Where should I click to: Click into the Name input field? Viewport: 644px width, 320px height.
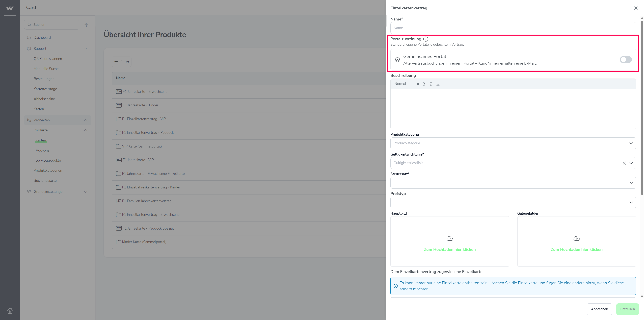pyautogui.click(x=513, y=28)
